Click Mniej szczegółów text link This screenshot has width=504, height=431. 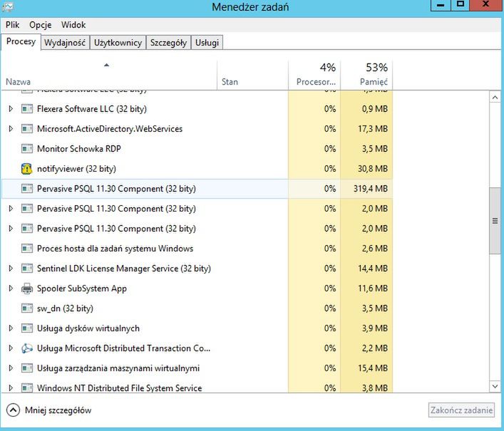coord(58,410)
